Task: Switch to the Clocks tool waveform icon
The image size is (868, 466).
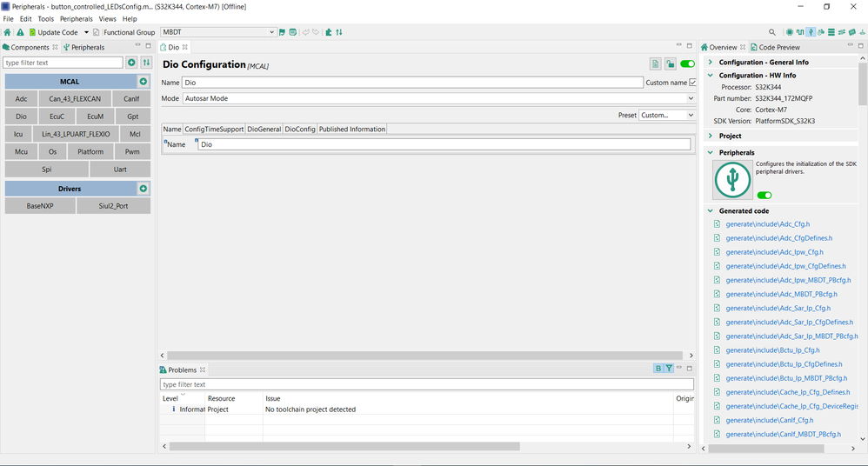Action: [x=800, y=32]
